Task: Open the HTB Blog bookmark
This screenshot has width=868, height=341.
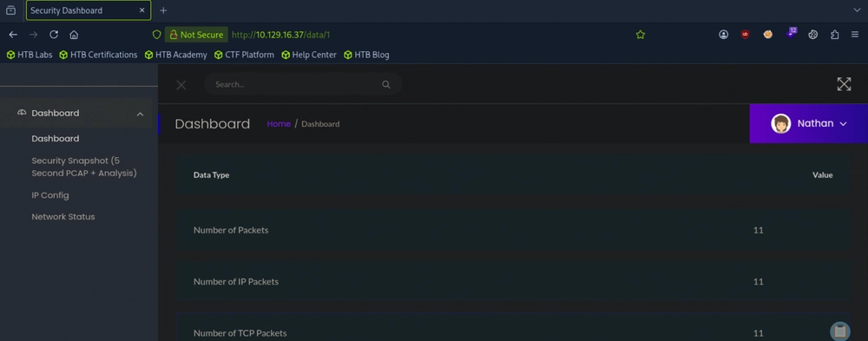Action: point(366,55)
